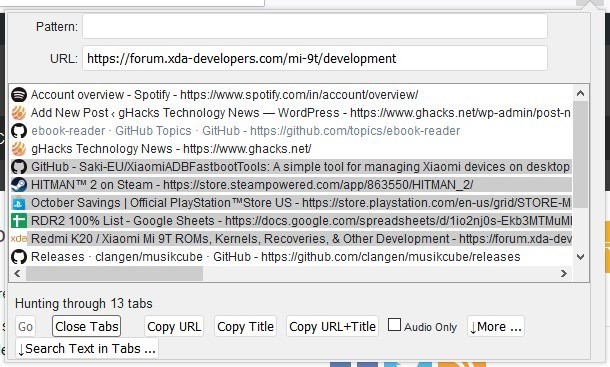Click the Copy URL+Title button
This screenshot has width=610, height=367.
pos(332,326)
